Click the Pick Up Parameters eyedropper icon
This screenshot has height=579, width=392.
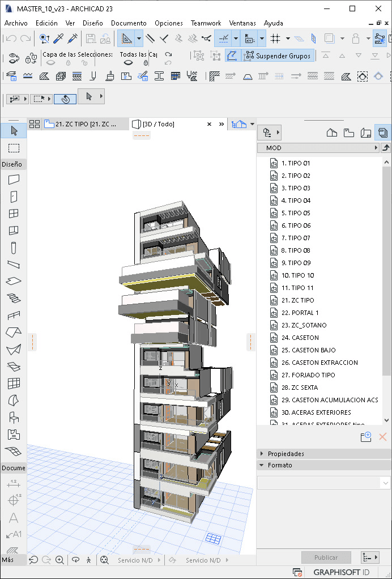58,39
